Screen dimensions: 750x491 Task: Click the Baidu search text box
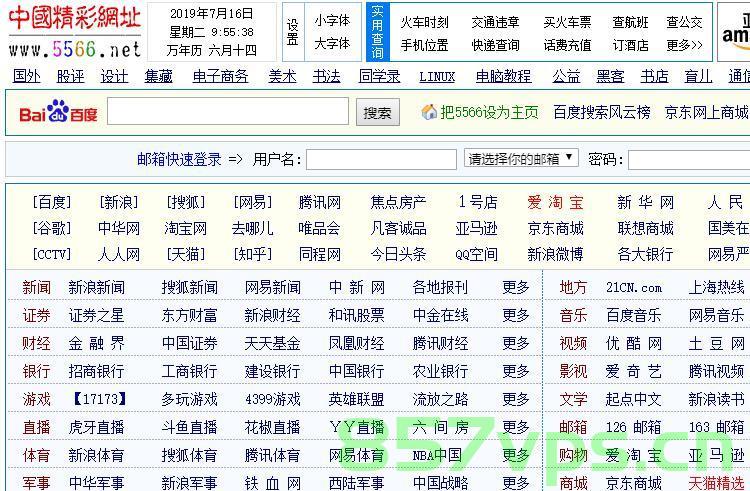(x=228, y=111)
